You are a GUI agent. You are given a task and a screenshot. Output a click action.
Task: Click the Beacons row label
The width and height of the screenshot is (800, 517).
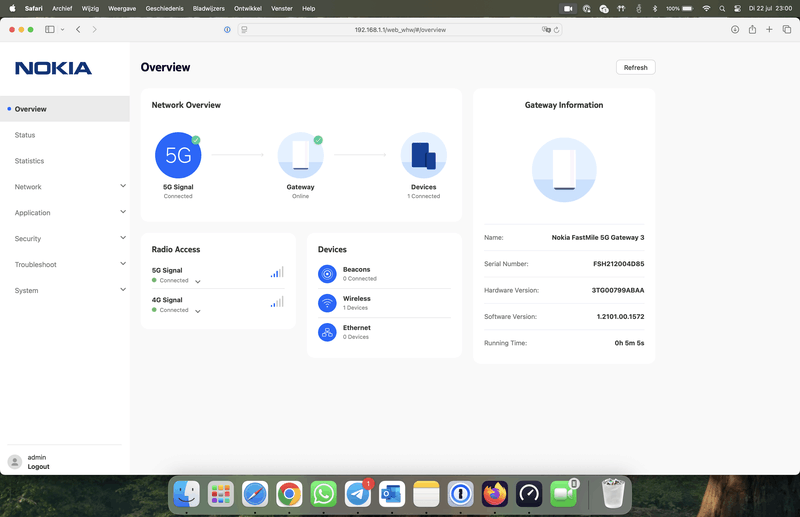pyautogui.click(x=357, y=269)
